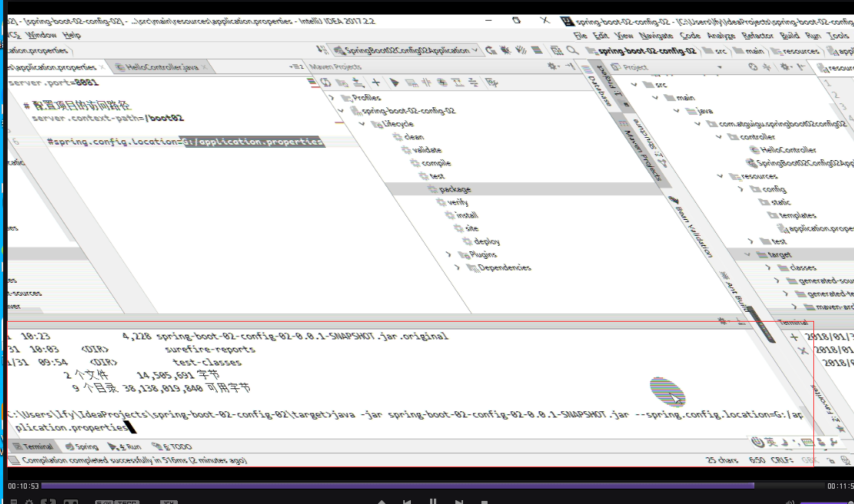The image size is (854, 504).
Task: Click the Stop toolbar icon
Action: click(537, 50)
